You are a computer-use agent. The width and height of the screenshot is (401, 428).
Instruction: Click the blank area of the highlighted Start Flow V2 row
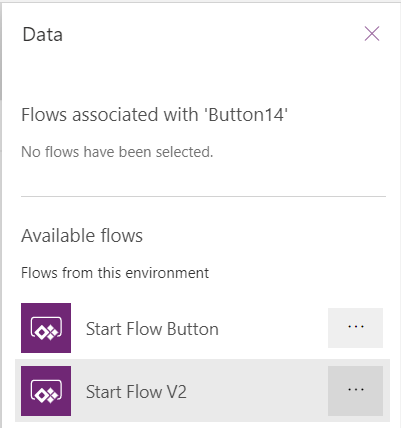coord(257,391)
